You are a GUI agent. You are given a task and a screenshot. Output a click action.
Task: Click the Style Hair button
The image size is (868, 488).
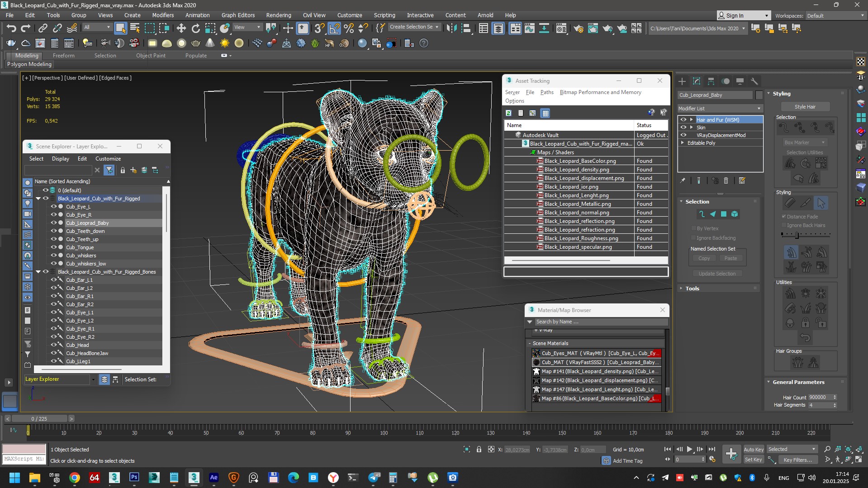[x=805, y=107]
